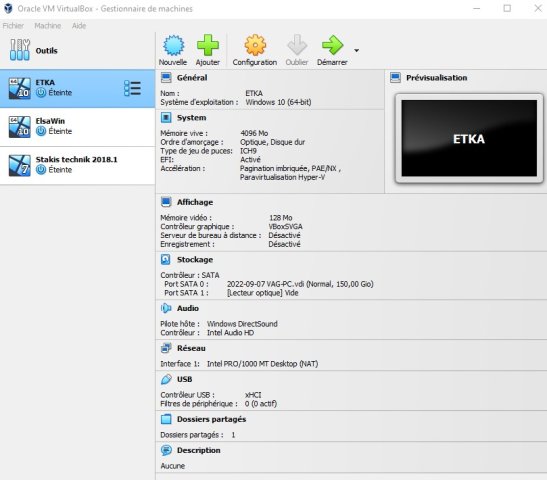Open the Description heading
The image size is (547, 480).
[x=198, y=450]
